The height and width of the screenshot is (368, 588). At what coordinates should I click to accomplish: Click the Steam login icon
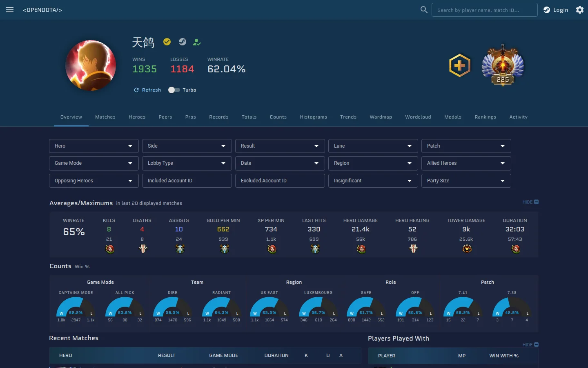point(547,10)
